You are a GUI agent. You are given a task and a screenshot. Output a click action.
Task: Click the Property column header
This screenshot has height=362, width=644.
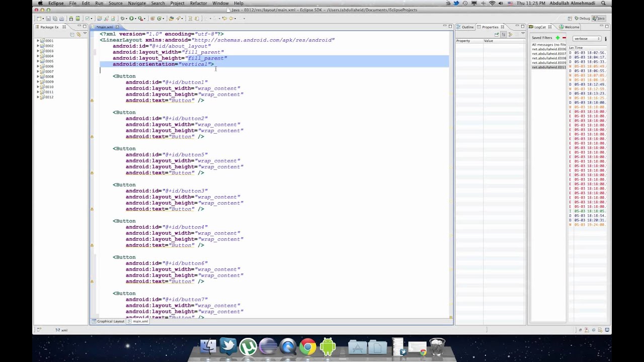469,41
